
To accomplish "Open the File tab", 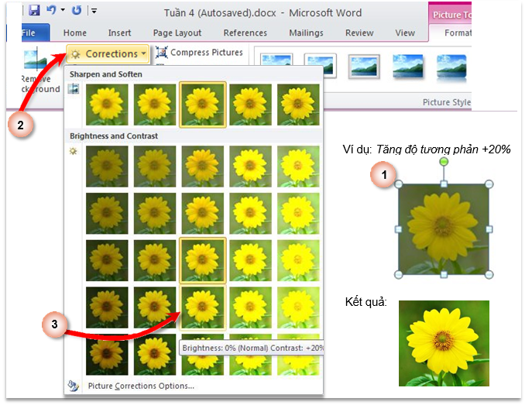I will click(29, 33).
